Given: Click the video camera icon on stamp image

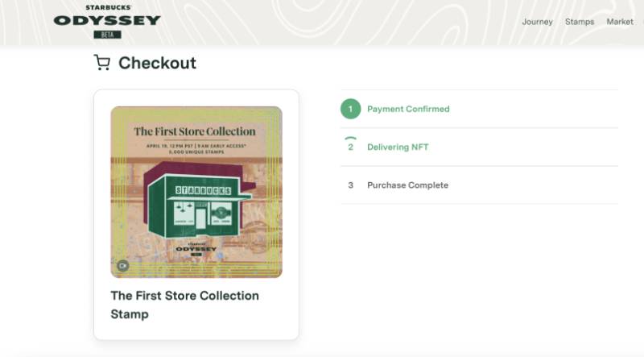Looking at the screenshot, I should pos(122,266).
